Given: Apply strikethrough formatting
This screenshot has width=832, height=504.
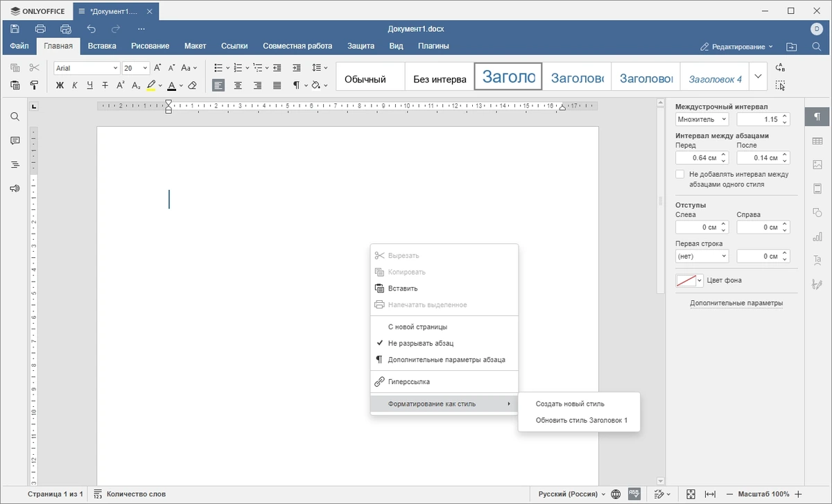Looking at the screenshot, I should [x=105, y=85].
